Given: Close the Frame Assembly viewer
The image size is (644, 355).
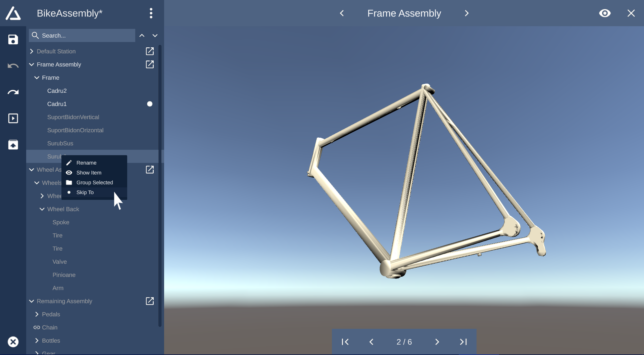Looking at the screenshot, I should pos(631,13).
